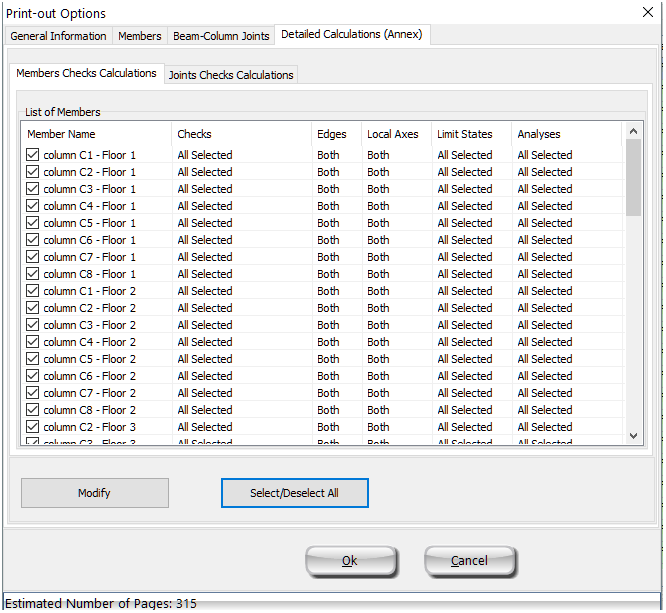Close the Print-out Options window
The image size is (666, 613).
point(647,12)
